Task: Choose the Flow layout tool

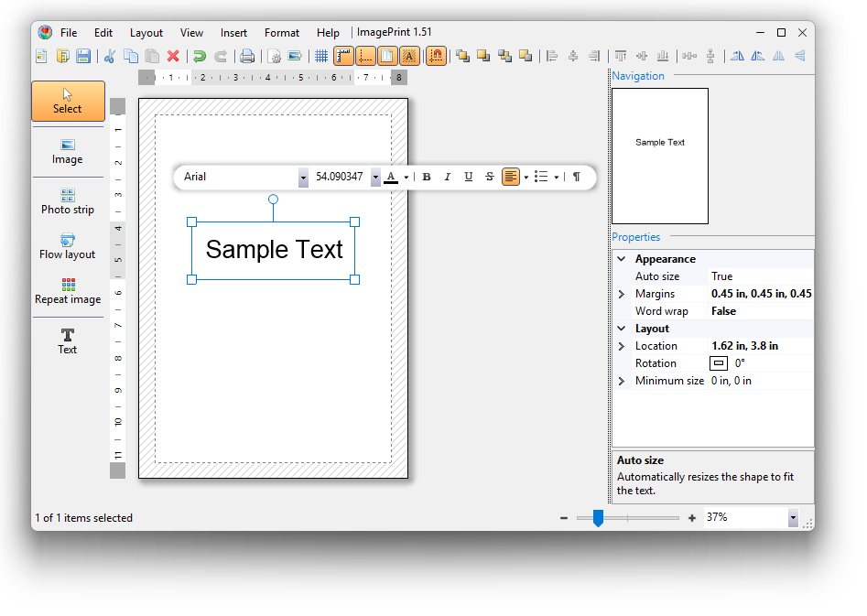Action: pyautogui.click(x=68, y=246)
